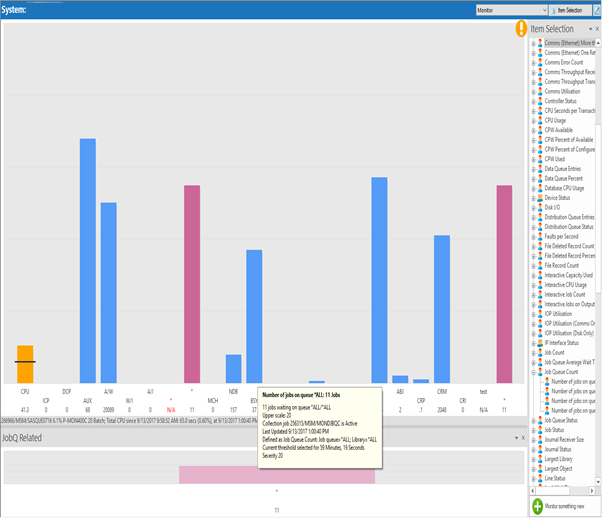Click the Disk I/O monitor icon
Viewport: 602px width, 518px height.
point(539,207)
